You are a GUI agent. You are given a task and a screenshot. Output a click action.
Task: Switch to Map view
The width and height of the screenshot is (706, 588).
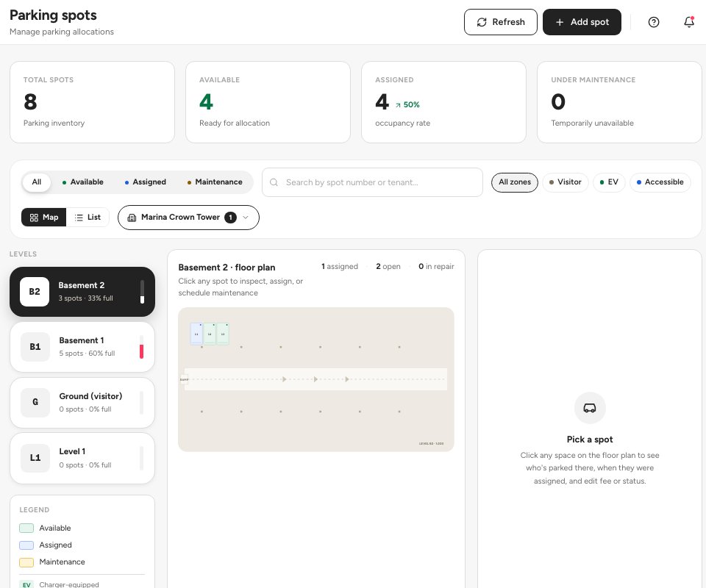tap(43, 218)
